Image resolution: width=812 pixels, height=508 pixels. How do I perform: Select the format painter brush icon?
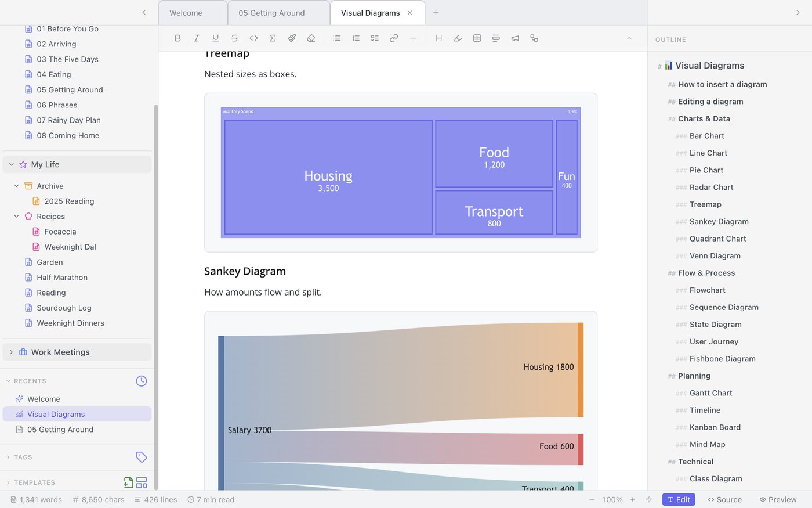[x=292, y=38]
